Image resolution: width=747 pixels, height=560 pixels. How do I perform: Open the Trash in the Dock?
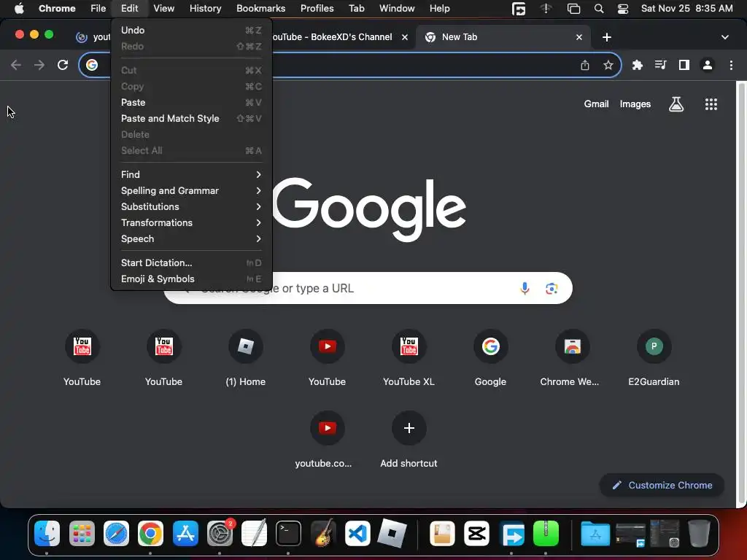(x=699, y=533)
